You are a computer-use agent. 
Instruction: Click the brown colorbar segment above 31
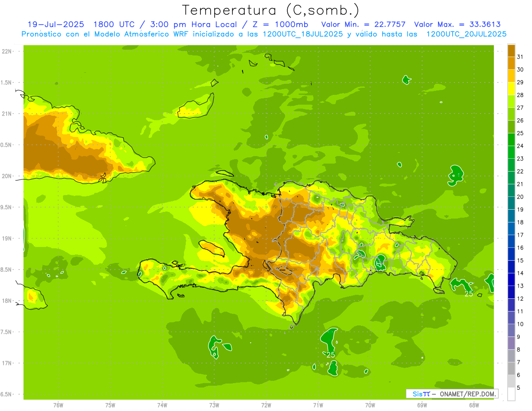point(511,51)
